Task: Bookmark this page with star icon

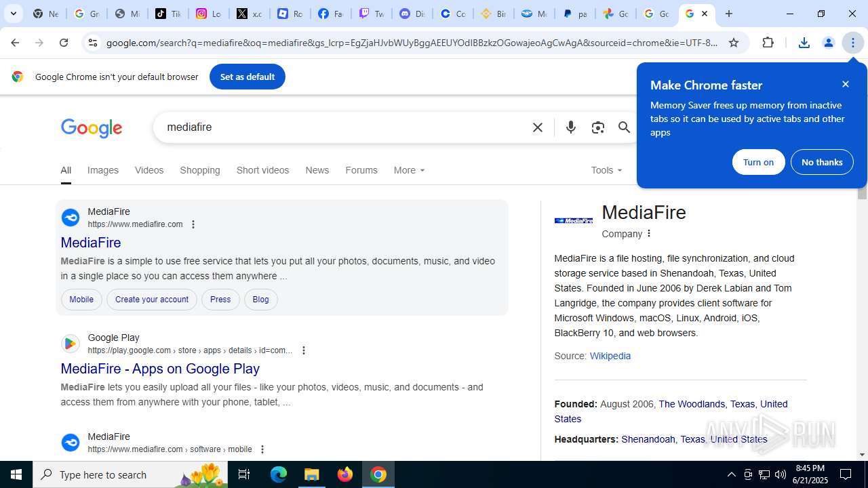Action: coord(734,43)
